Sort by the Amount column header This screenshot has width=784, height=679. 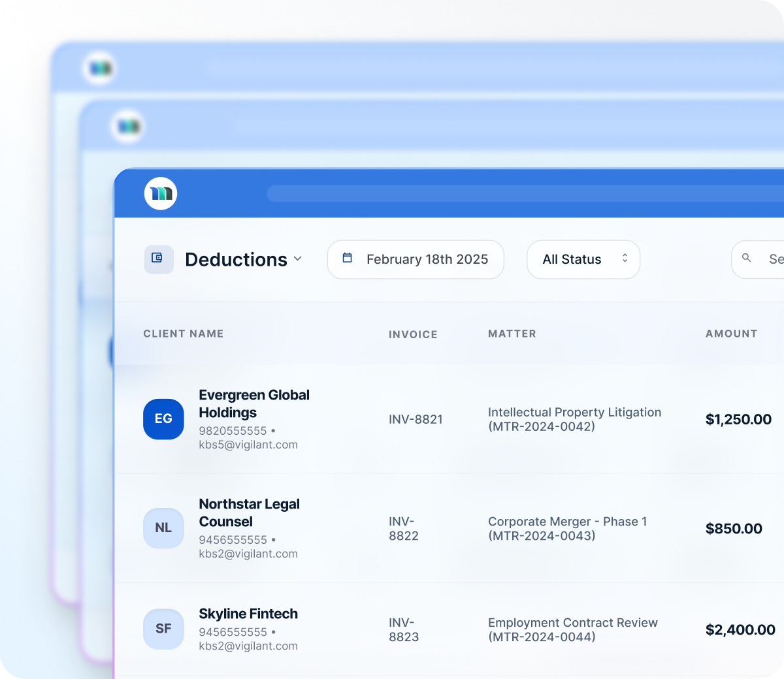pyautogui.click(x=732, y=334)
